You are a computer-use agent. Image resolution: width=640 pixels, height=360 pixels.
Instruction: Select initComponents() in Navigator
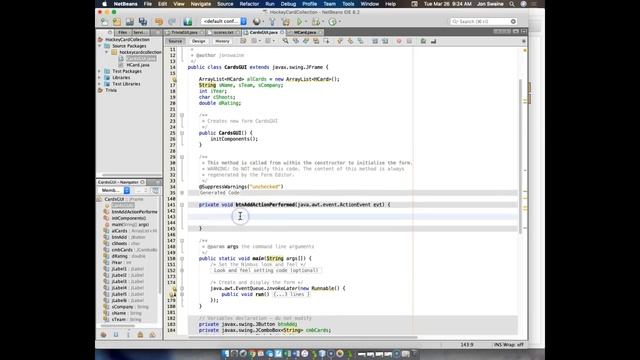point(129,218)
